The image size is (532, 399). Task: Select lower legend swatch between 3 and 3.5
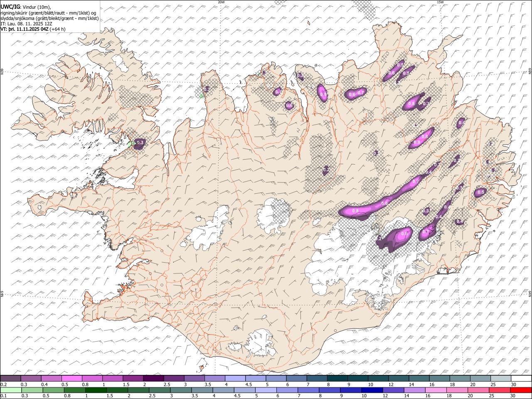coord(181,390)
